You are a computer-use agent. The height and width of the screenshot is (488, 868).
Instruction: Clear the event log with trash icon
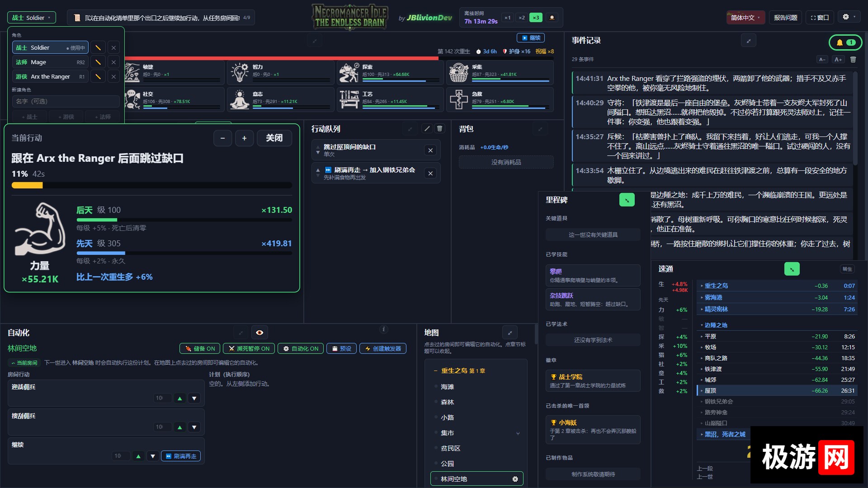click(853, 60)
